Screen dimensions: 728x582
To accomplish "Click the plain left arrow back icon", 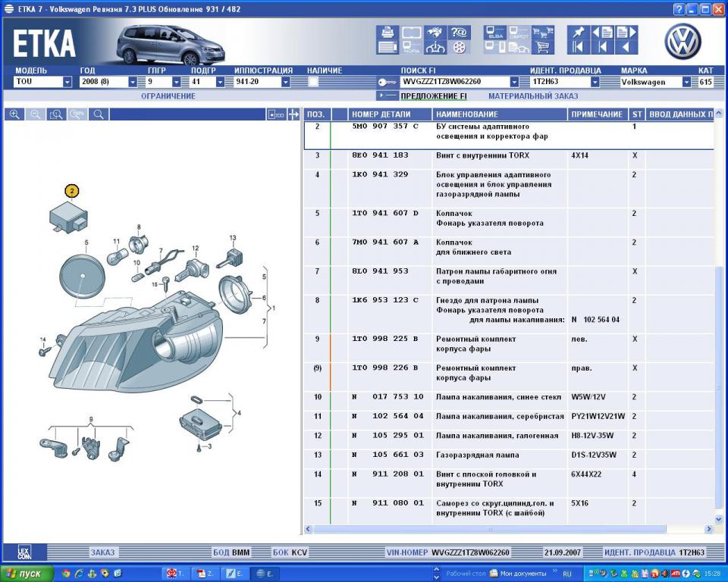I will pyautogui.click(x=626, y=47).
